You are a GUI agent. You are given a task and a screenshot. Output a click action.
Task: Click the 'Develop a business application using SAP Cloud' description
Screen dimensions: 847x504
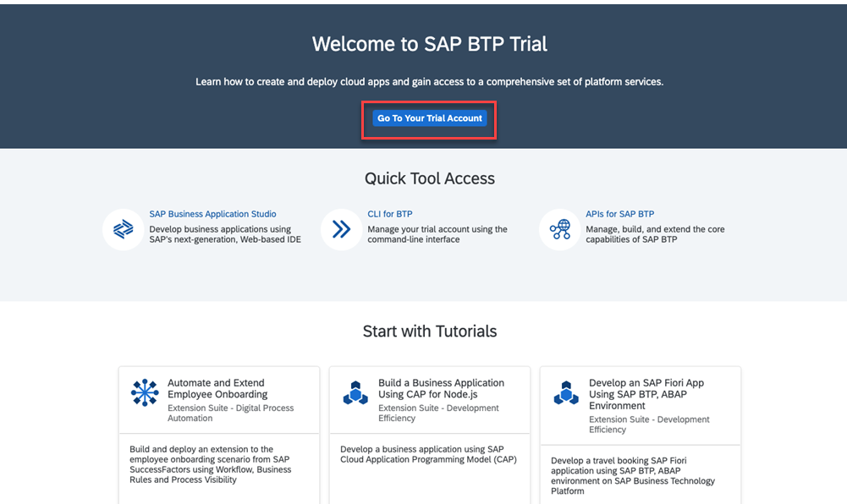pos(428,454)
